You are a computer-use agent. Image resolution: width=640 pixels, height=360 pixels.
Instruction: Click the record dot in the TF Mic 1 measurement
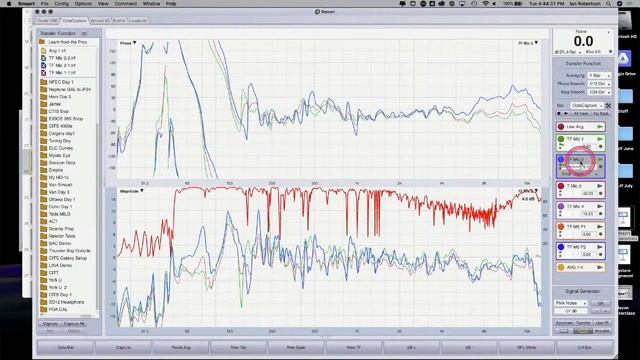point(600,147)
